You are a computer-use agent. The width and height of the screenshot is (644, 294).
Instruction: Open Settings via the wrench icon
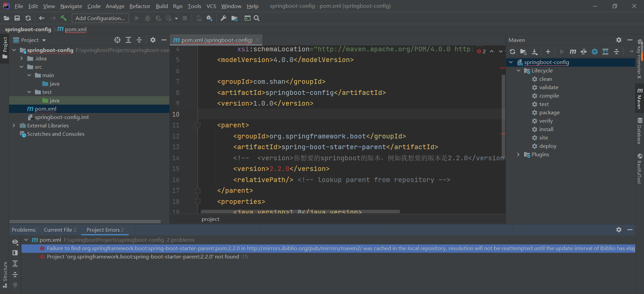click(x=223, y=18)
